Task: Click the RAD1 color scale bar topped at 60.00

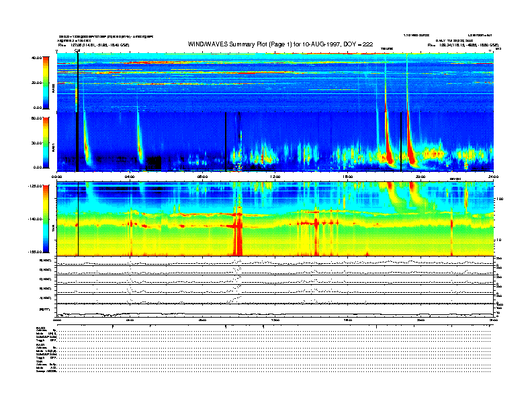Action: [46, 143]
